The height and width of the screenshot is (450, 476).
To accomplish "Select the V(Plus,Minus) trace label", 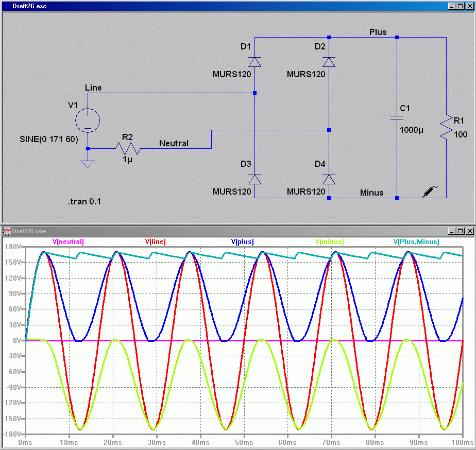I will pos(416,242).
